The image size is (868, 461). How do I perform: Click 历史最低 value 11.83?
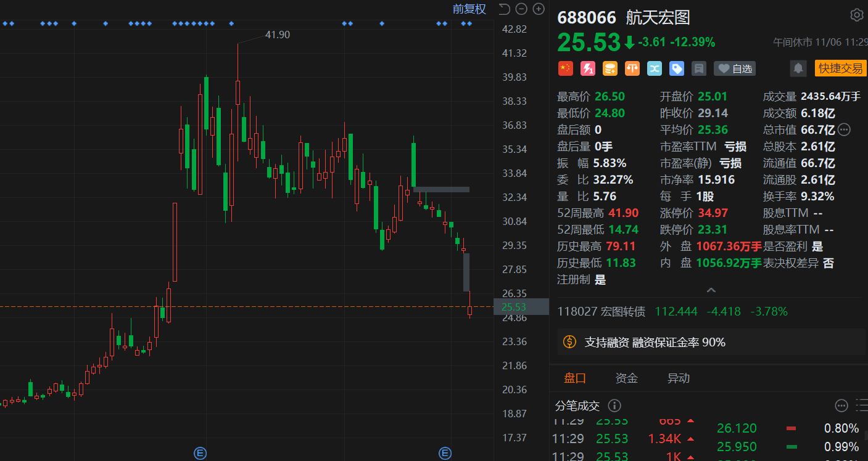click(x=622, y=263)
